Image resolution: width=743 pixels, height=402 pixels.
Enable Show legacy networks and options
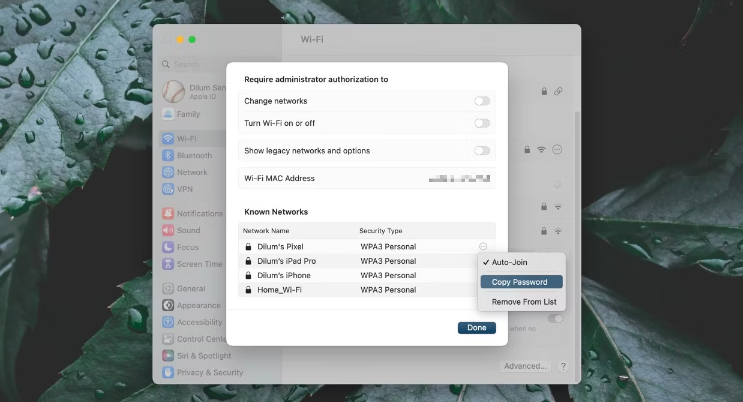pyautogui.click(x=482, y=151)
